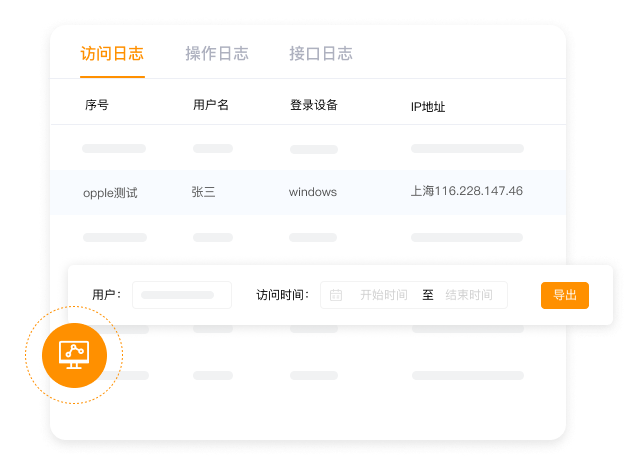Click the 结束时间 date input
638x465 pixels.
pyautogui.click(x=469, y=295)
